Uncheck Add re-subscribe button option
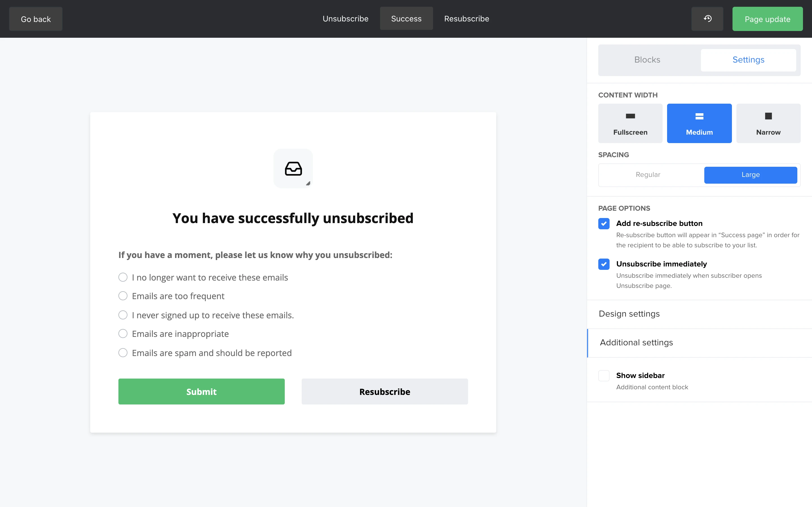The height and width of the screenshot is (507, 812). 604,224
